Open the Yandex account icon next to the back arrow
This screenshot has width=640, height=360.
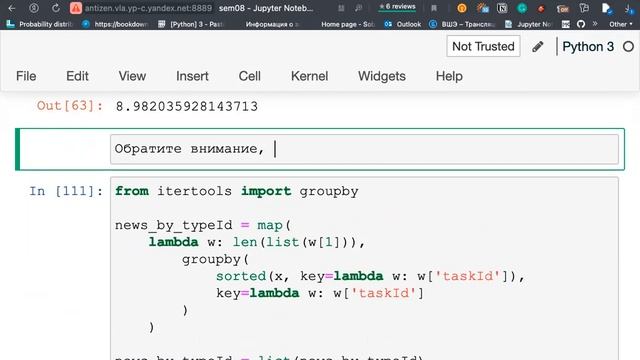tap(34, 8)
